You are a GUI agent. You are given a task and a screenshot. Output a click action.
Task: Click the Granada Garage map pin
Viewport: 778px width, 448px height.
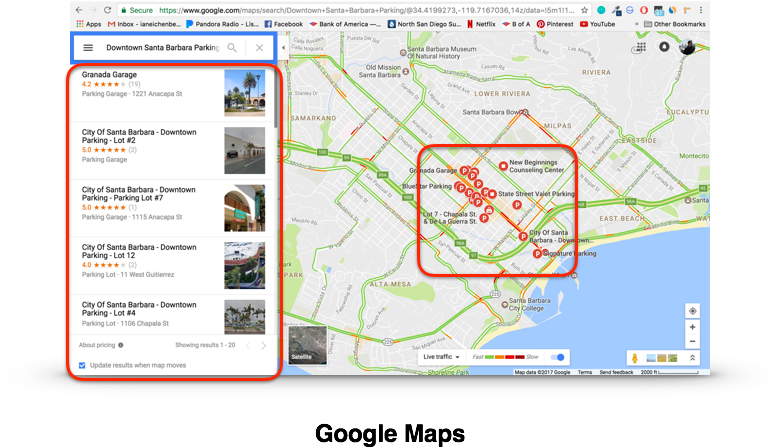[x=464, y=170]
